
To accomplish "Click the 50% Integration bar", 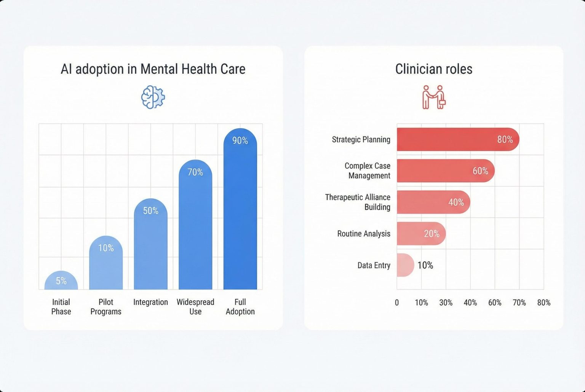I will click(150, 247).
